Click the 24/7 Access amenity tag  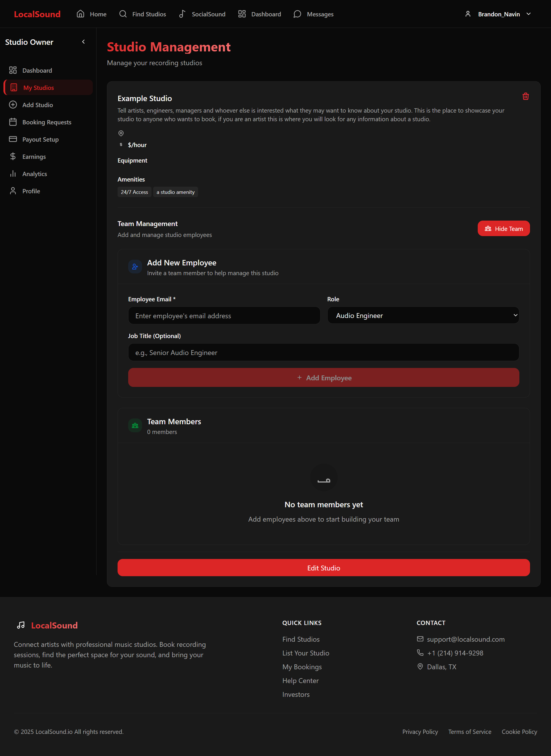click(135, 192)
